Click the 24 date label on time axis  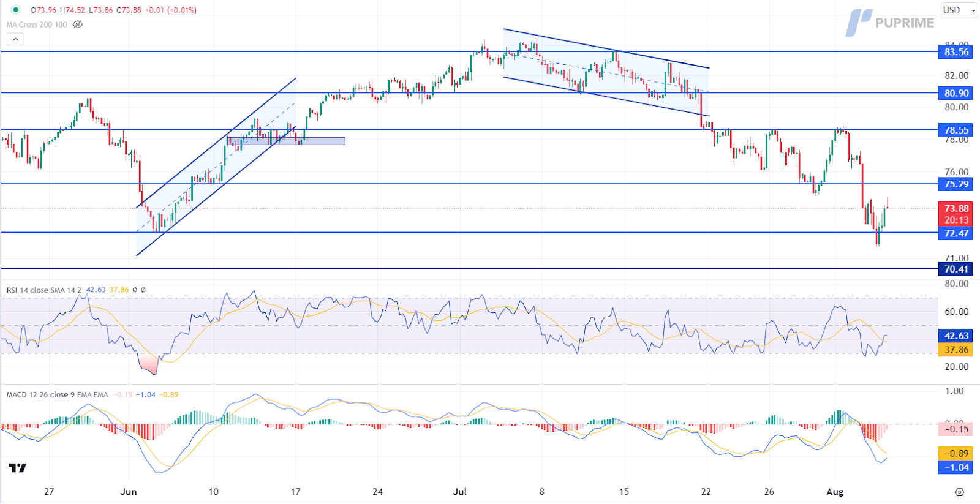tap(377, 492)
